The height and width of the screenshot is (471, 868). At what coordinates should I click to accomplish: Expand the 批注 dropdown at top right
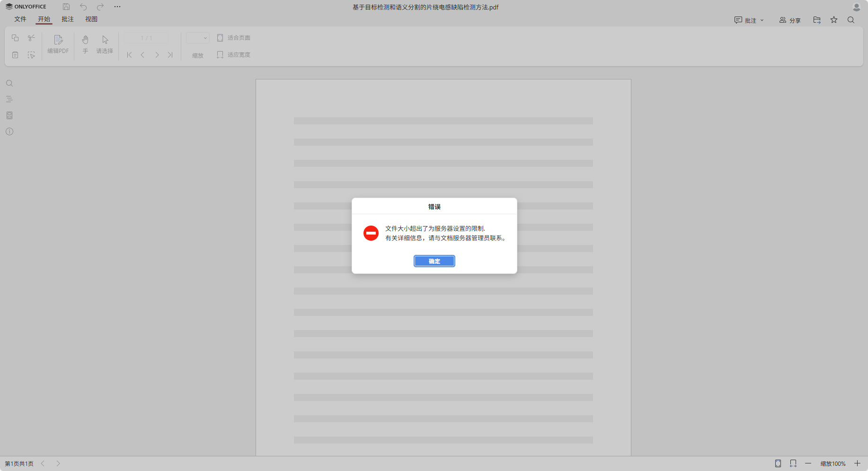[749, 20]
